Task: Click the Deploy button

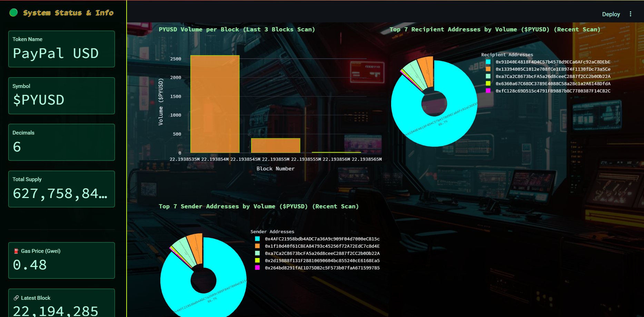Action: point(611,14)
